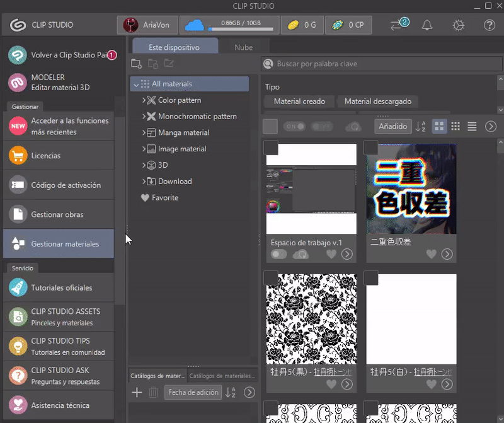The height and width of the screenshot is (423, 504).
Task: Toggle sync switch on Espacio de trabajo v.1
Action: coord(278,255)
